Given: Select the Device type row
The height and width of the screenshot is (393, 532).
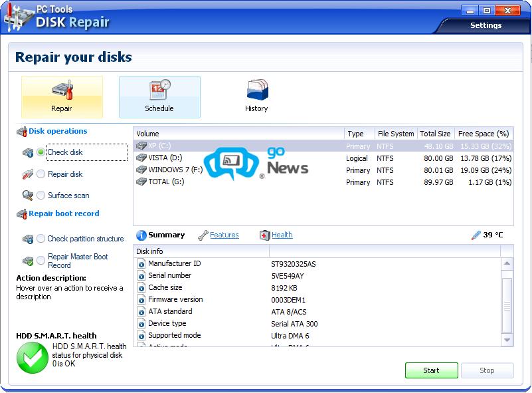Looking at the screenshot, I should 317,324.
